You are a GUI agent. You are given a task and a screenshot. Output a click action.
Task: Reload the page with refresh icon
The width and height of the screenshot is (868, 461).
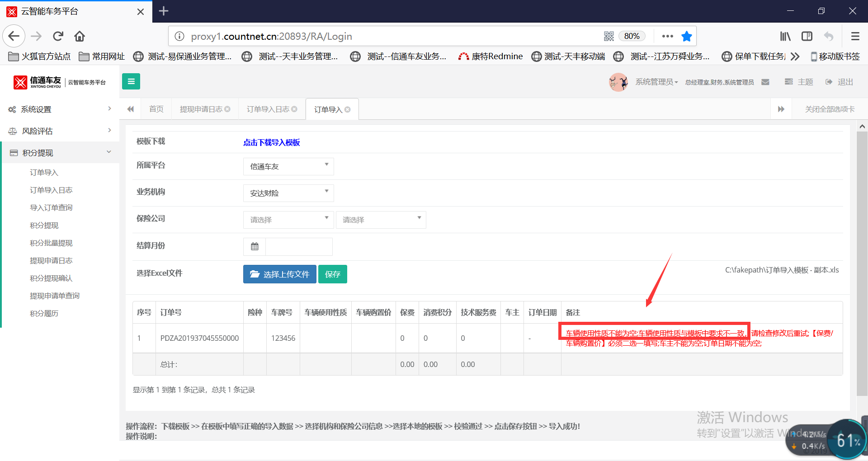(x=58, y=36)
